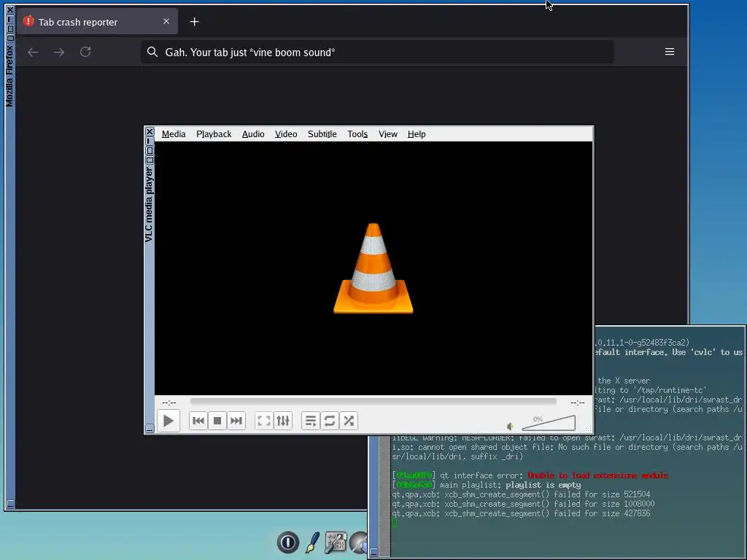Click 'playlist is empty' text in terminal

tap(543, 485)
